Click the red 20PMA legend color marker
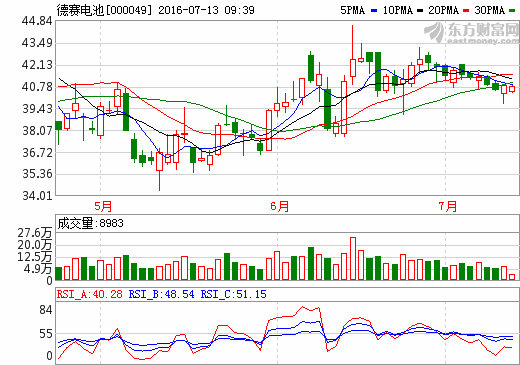 (x=466, y=11)
